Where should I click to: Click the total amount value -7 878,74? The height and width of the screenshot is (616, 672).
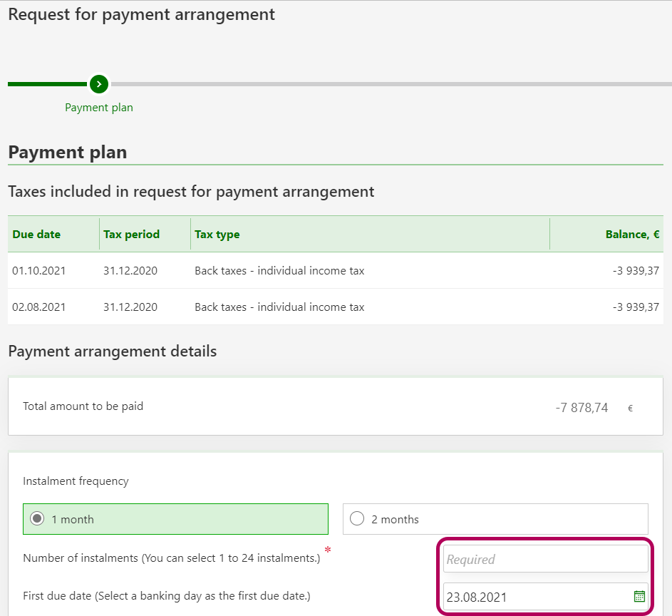click(x=581, y=408)
